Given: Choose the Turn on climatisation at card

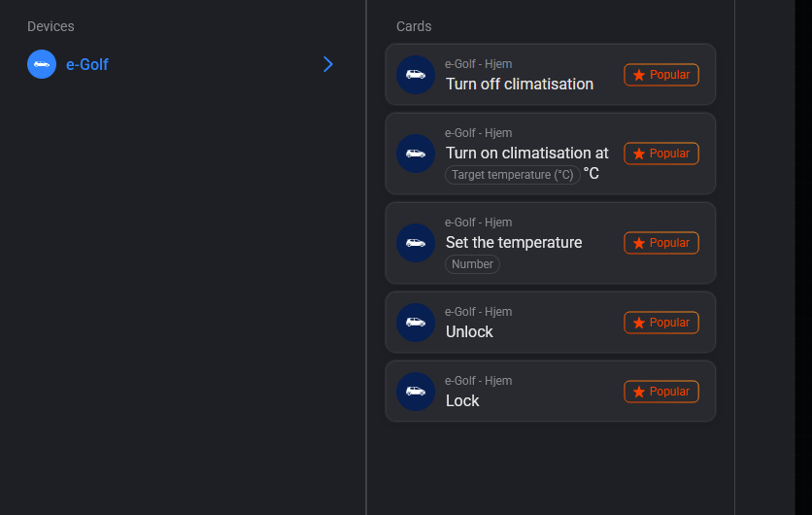Looking at the screenshot, I should coord(527,153).
